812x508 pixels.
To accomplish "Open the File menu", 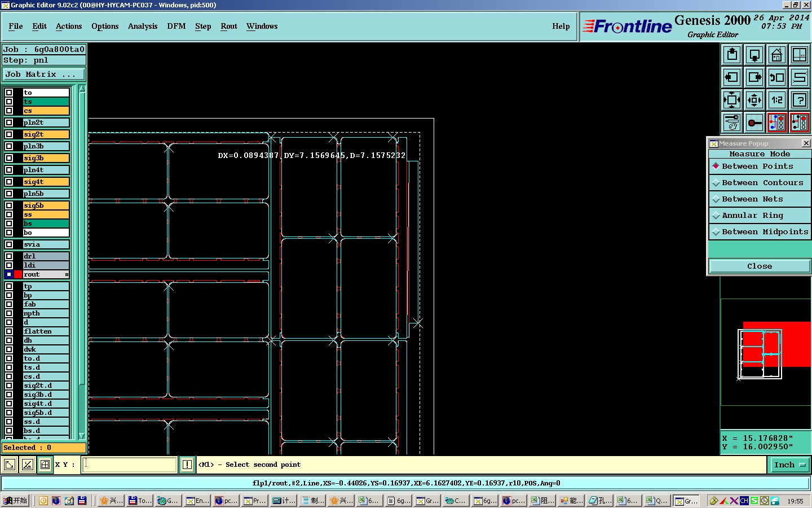I will pos(16,26).
